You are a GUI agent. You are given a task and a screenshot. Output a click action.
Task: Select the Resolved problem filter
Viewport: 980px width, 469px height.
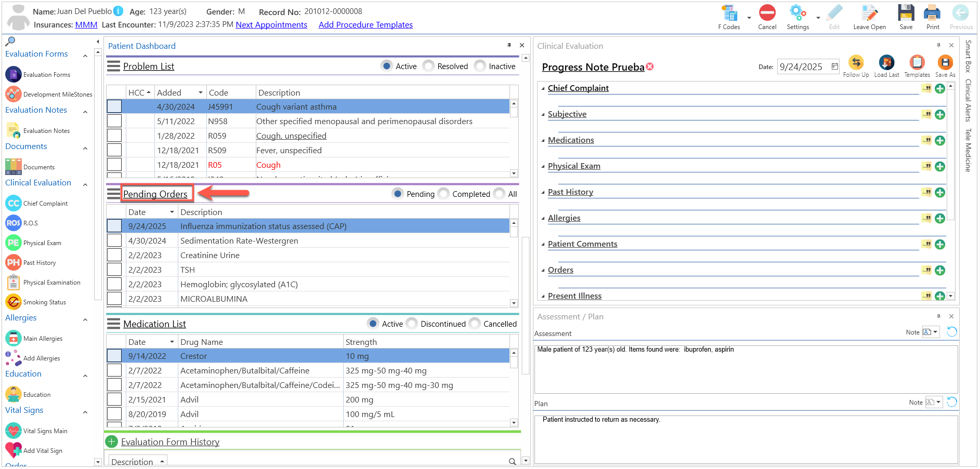point(429,66)
